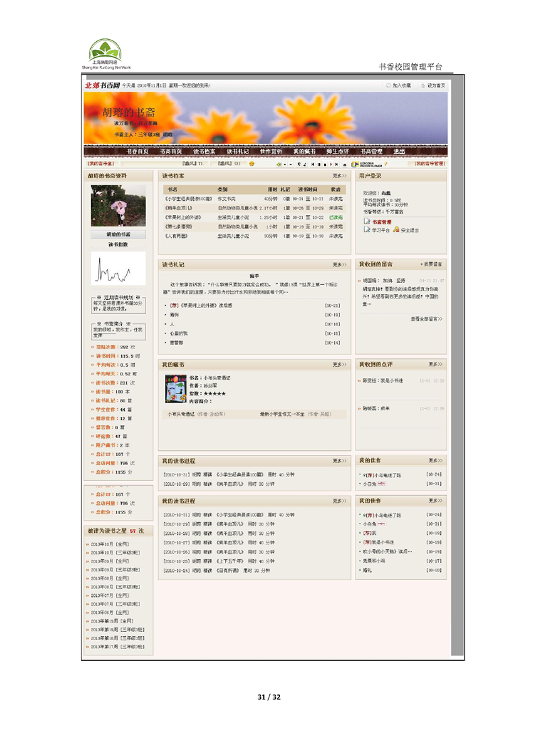Open the note titled 心里的我

click(x=179, y=334)
